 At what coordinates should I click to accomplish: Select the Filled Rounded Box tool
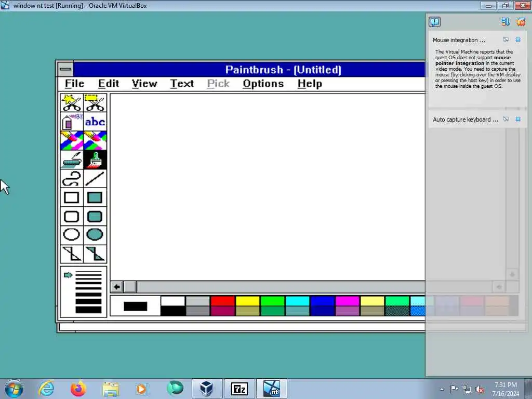tap(95, 216)
